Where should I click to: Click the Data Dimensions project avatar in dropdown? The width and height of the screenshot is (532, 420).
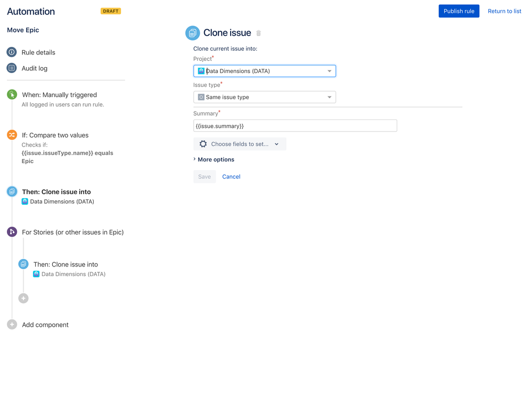pyautogui.click(x=201, y=71)
